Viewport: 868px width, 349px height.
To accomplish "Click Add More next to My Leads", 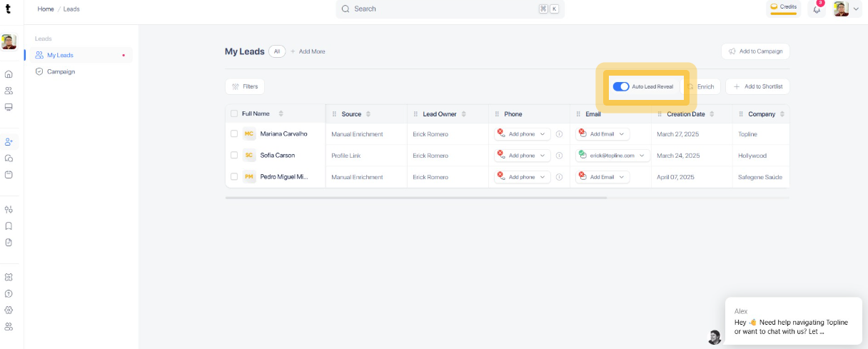I will (308, 51).
